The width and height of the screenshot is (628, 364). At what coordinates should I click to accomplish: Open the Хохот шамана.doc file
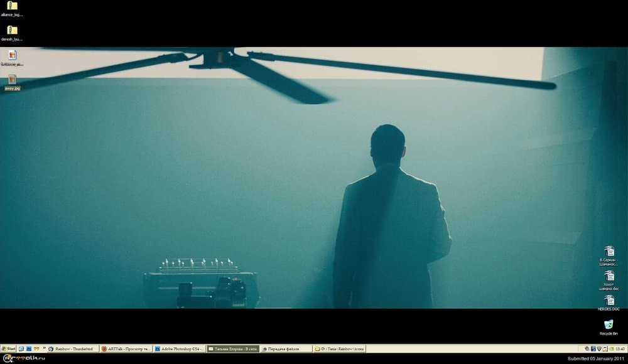pyautogui.click(x=609, y=277)
